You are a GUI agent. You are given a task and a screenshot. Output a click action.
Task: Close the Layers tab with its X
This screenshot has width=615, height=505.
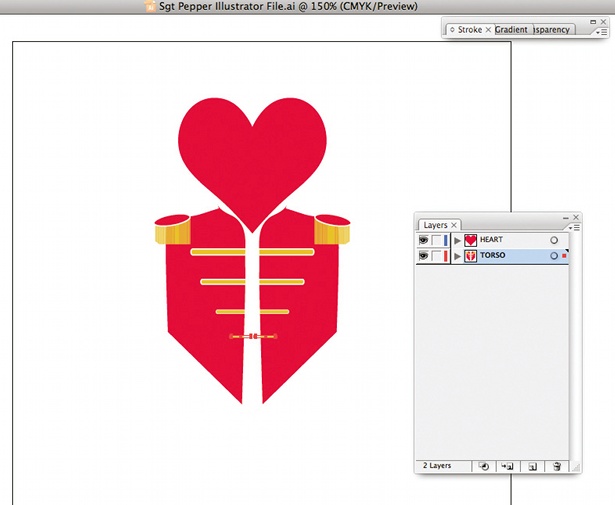click(x=454, y=225)
